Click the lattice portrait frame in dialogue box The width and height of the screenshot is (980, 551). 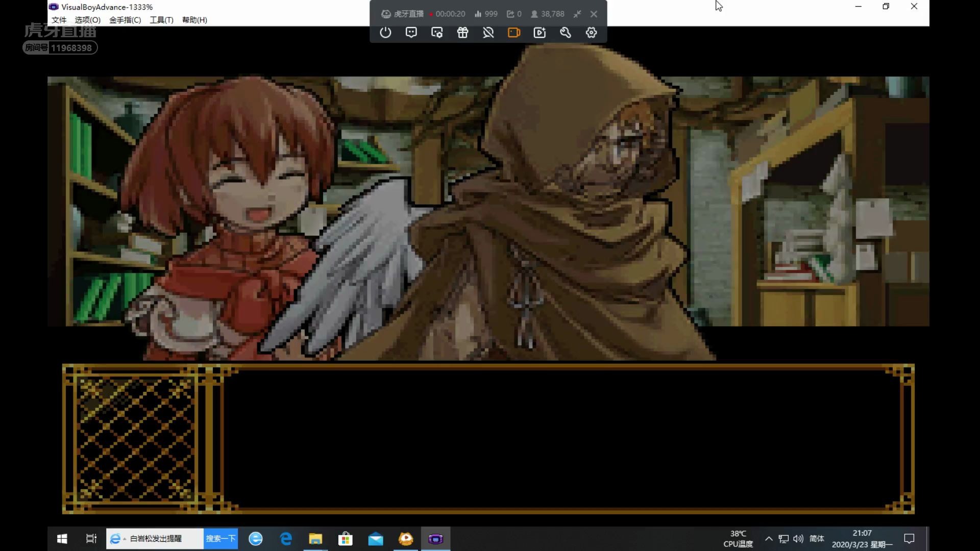click(x=137, y=439)
